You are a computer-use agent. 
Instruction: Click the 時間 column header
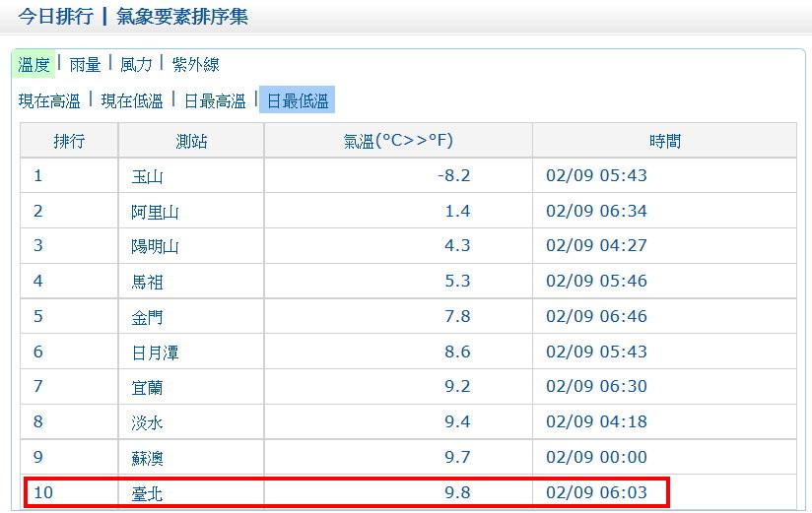tap(664, 141)
